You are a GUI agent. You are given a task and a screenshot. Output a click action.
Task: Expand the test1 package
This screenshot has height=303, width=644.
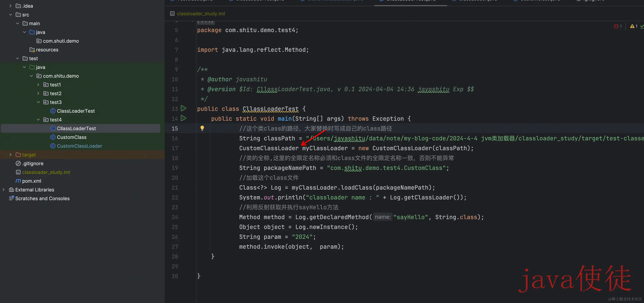38,85
